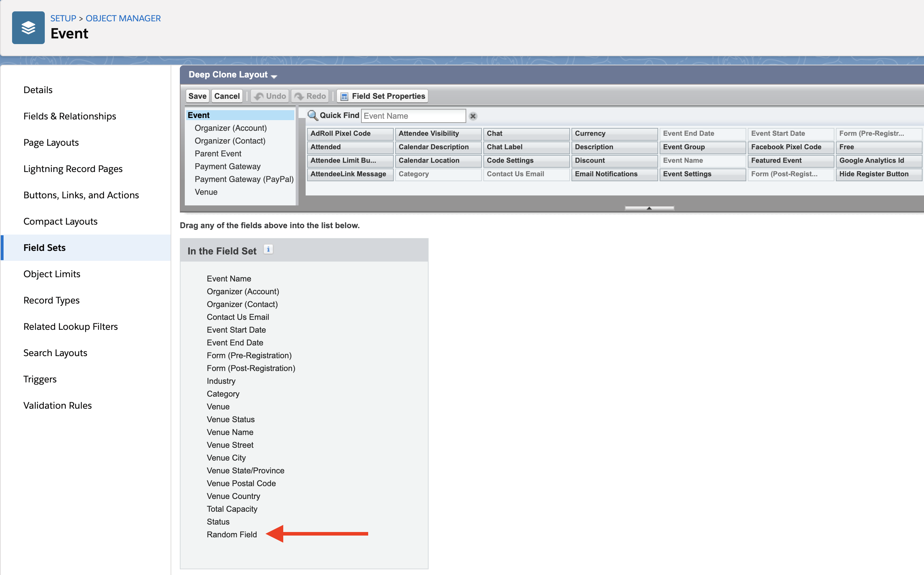Viewport: 924px width, 575px height.
Task: Click the Undo arrow button
Action: [x=270, y=96]
